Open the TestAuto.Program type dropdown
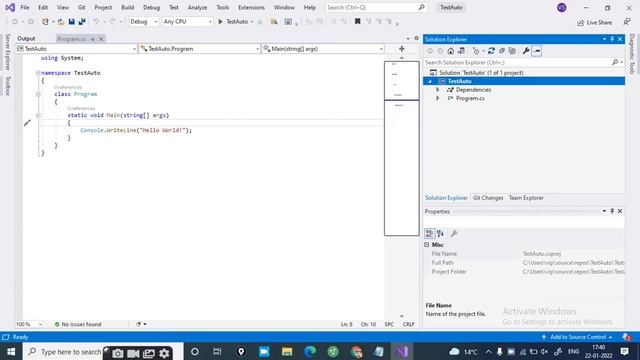 pyautogui.click(x=200, y=49)
